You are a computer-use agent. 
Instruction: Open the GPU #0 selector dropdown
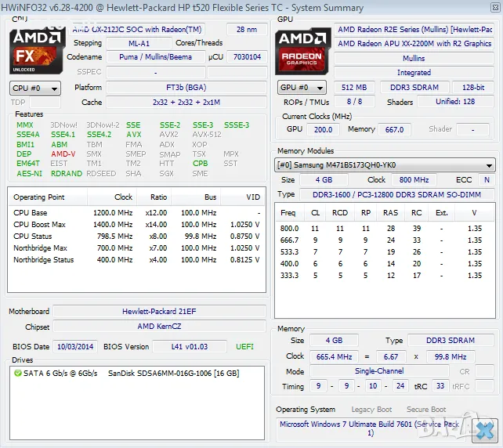[302, 88]
